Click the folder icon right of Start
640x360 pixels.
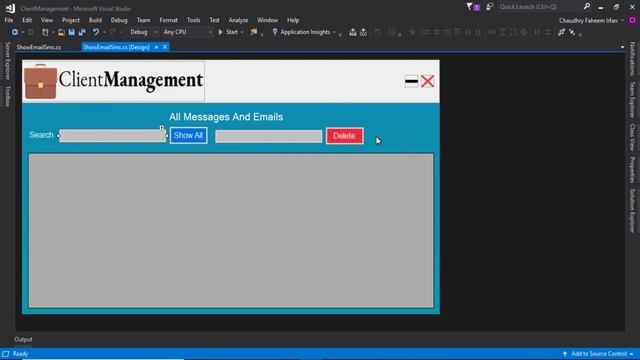254,32
